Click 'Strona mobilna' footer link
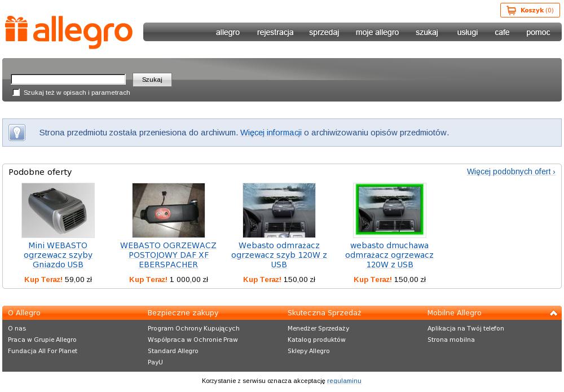564x392 pixels. [x=451, y=340]
